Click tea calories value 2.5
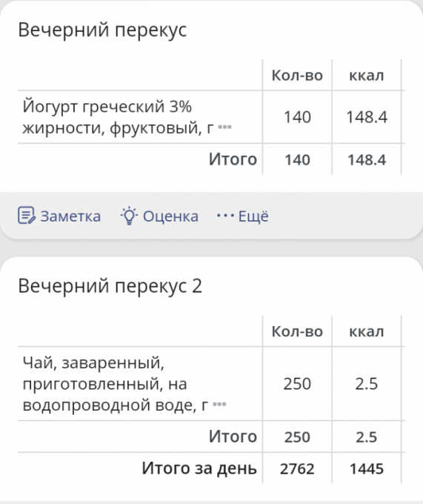Image resolution: width=423 pixels, height=504 pixels. point(367,384)
